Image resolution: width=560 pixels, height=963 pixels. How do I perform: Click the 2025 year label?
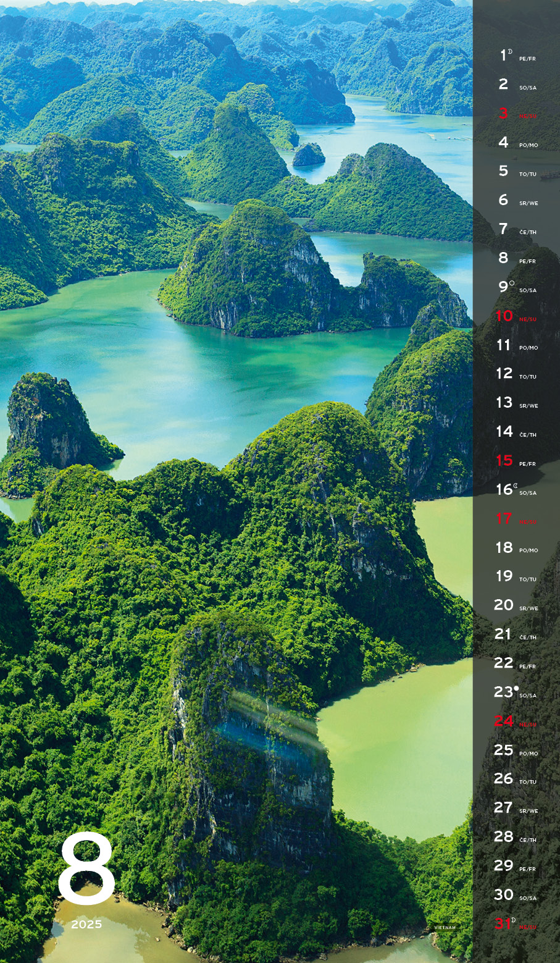(x=86, y=925)
